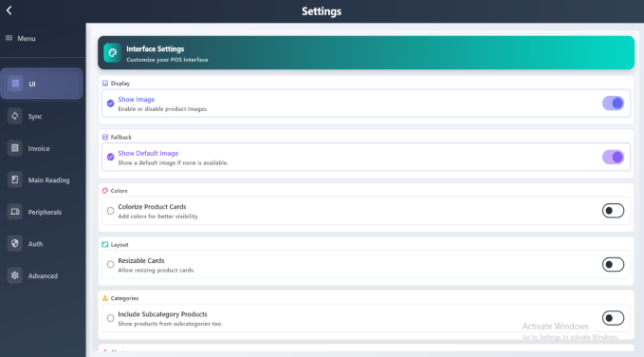Viewport: 644px width, 357px height.
Task: Open the UI settings tab
Action: 42,84
